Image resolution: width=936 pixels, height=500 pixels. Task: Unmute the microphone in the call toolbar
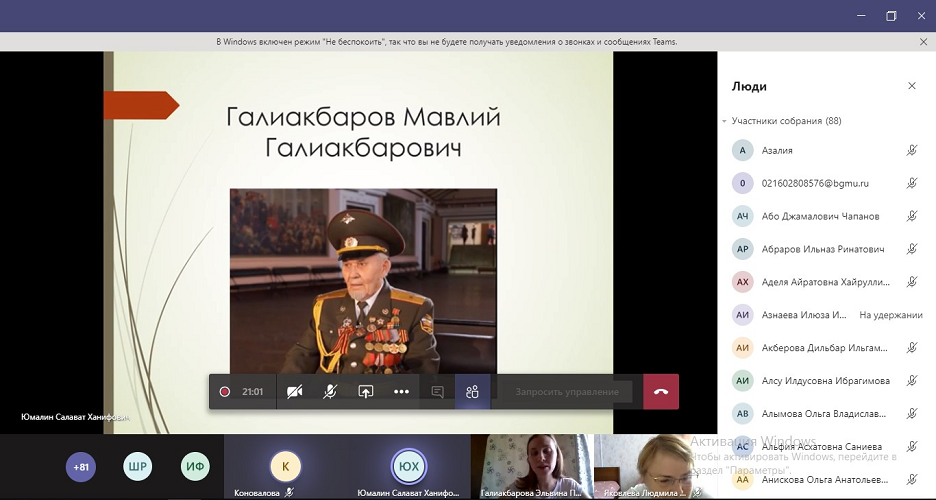pos(330,392)
